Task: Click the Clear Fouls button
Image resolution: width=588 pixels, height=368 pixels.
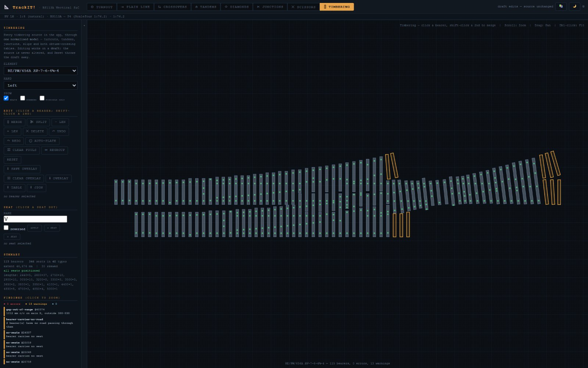Action: (x=22, y=150)
